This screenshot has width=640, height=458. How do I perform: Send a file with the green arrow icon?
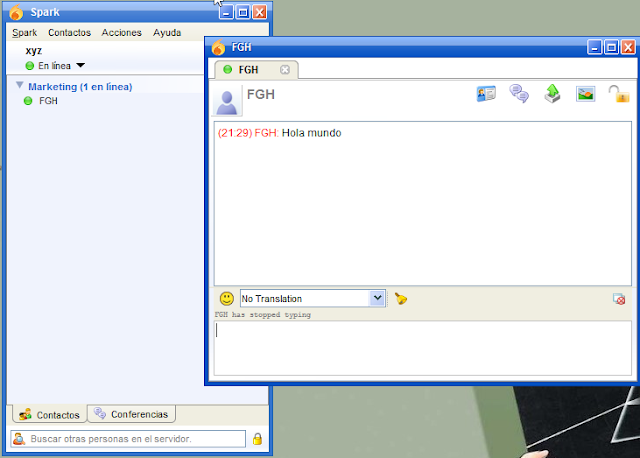pos(552,93)
